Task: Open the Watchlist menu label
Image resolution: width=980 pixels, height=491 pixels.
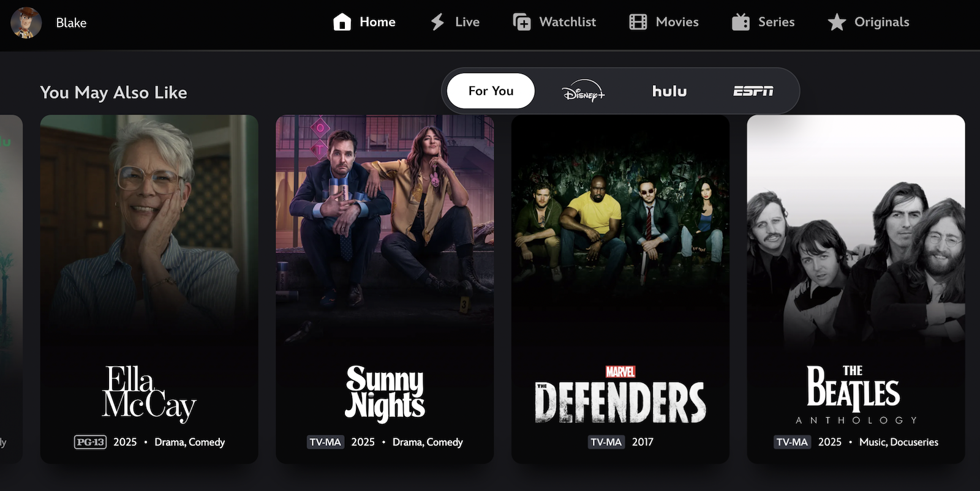Action: pos(567,22)
